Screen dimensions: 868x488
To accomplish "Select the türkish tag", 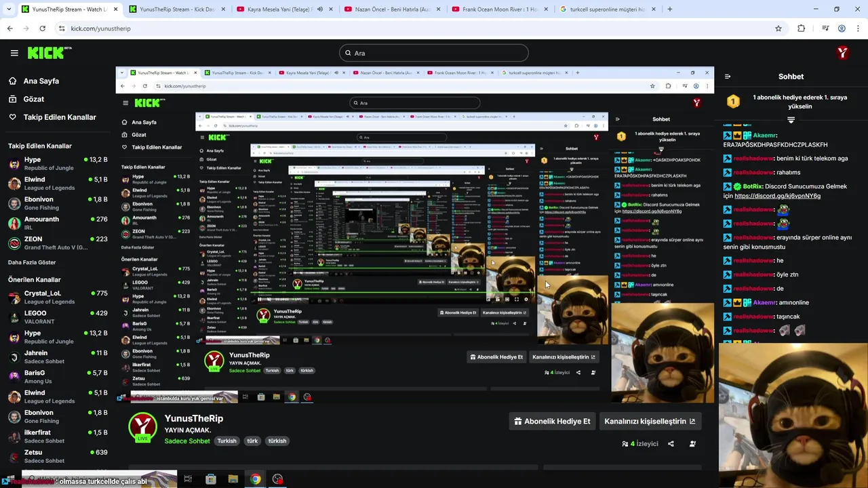I will coord(277,441).
